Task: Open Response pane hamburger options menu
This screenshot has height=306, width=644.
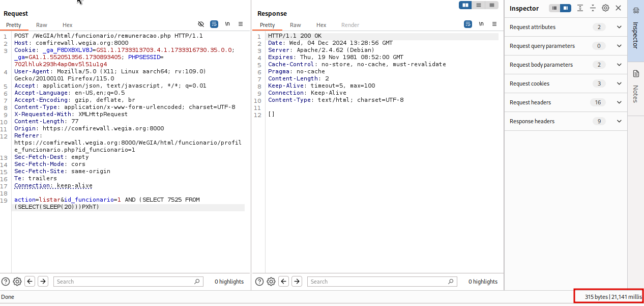Action: (x=494, y=24)
